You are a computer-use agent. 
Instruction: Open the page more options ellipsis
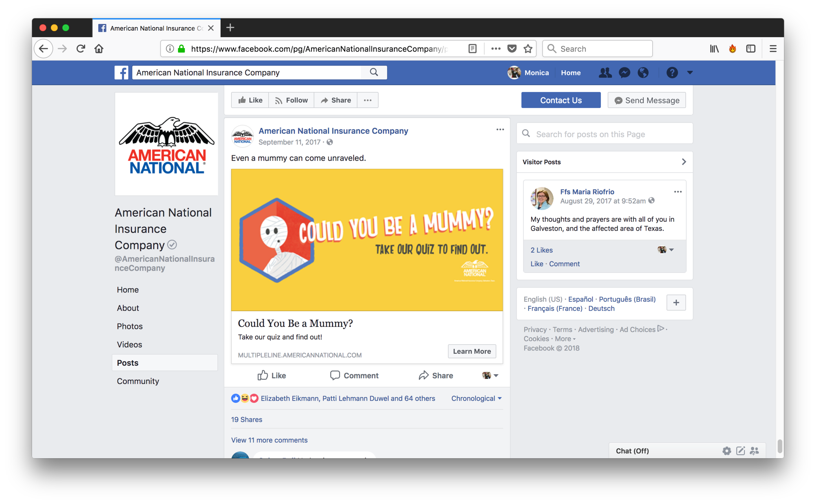click(x=368, y=100)
